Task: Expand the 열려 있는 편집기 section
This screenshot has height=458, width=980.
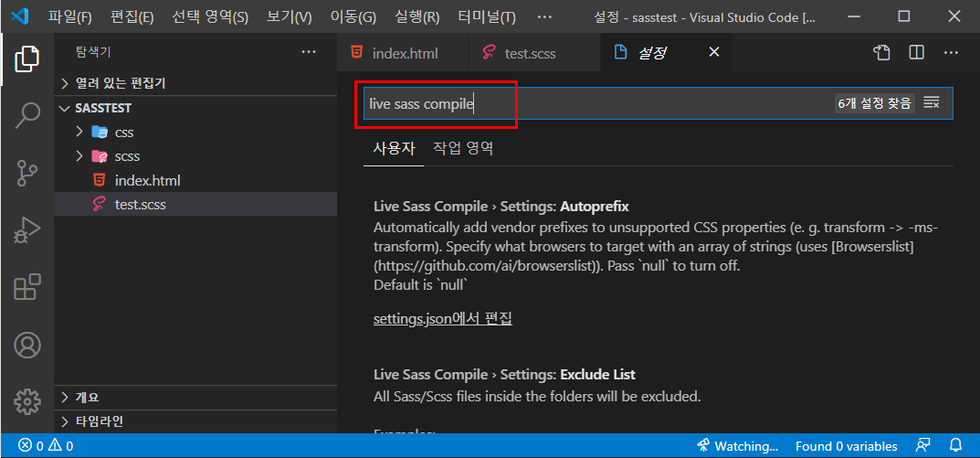Action: tap(195, 83)
